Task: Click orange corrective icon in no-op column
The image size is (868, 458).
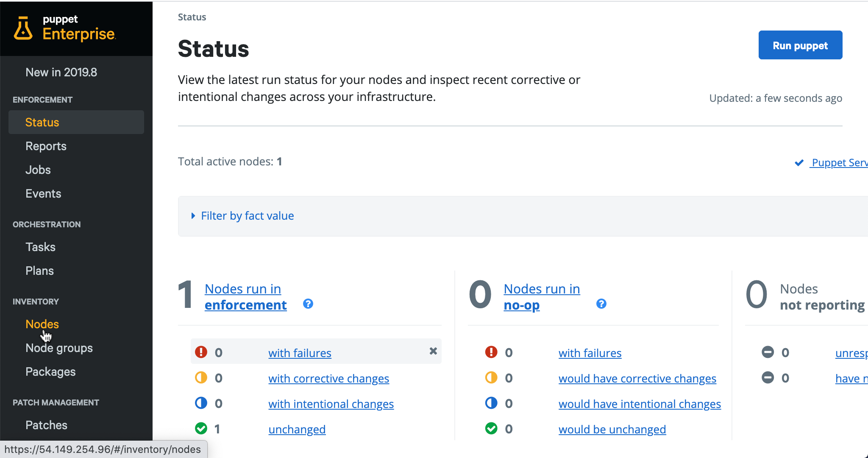Action: [x=491, y=377]
